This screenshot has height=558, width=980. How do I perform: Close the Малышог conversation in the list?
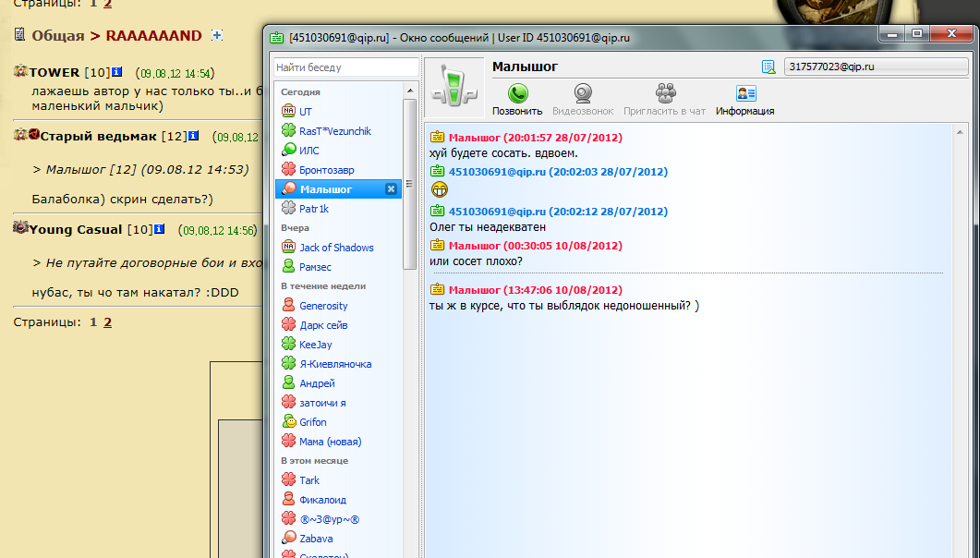[391, 189]
